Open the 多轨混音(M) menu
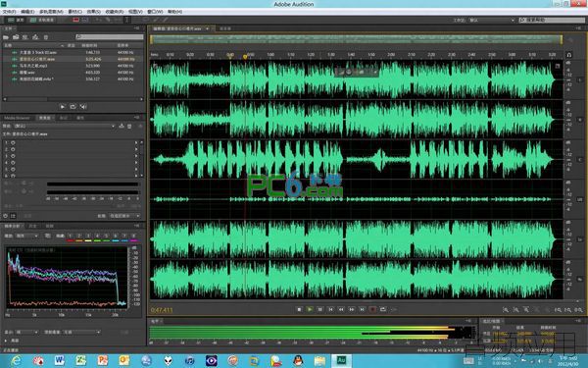Viewport: 588px width, 368px height. (x=51, y=12)
